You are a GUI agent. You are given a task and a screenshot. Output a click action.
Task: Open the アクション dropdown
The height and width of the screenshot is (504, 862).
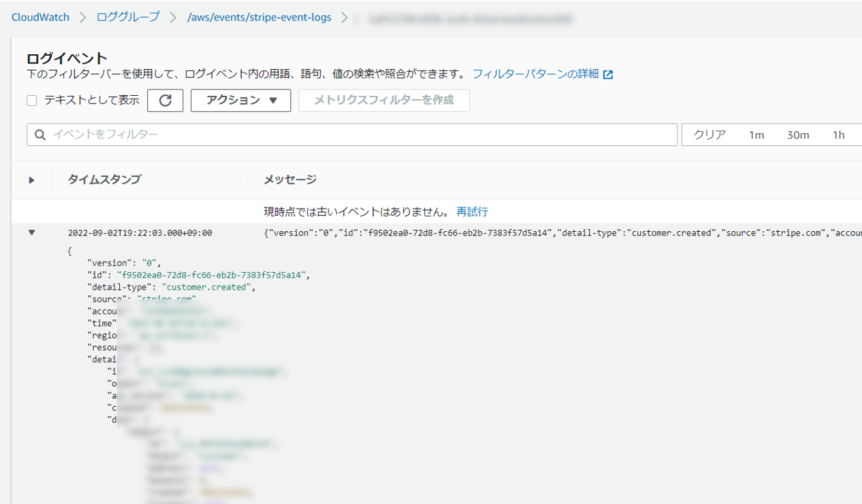click(241, 100)
